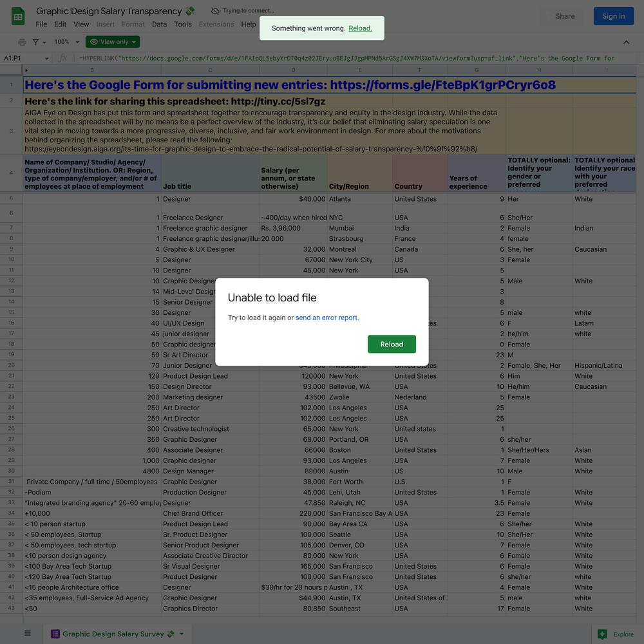Screen dimensions: 644x644
Task: Click the Sign in button
Action: (x=613, y=17)
